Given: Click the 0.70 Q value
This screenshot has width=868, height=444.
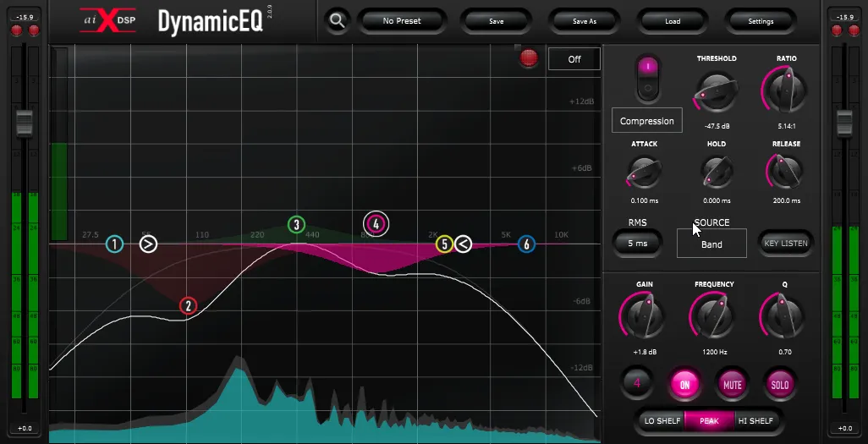Looking at the screenshot, I should coord(785,352).
